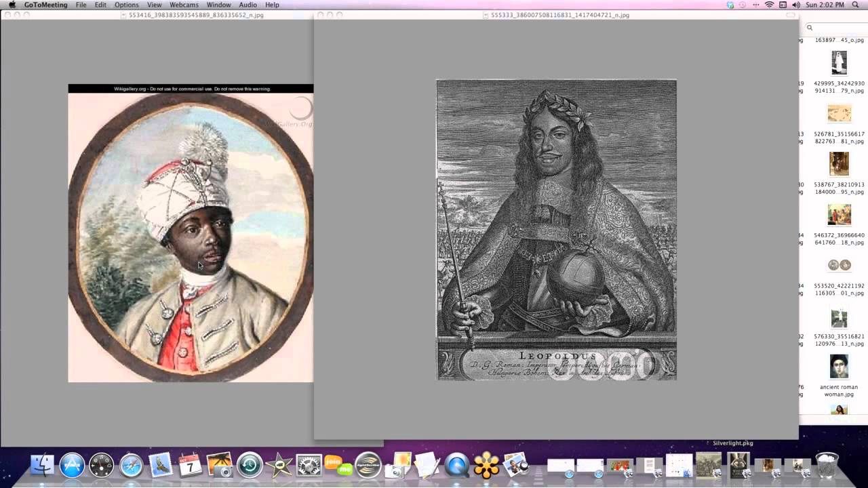Open the Options menu
Image resolution: width=868 pixels, height=488 pixels.
tap(127, 5)
